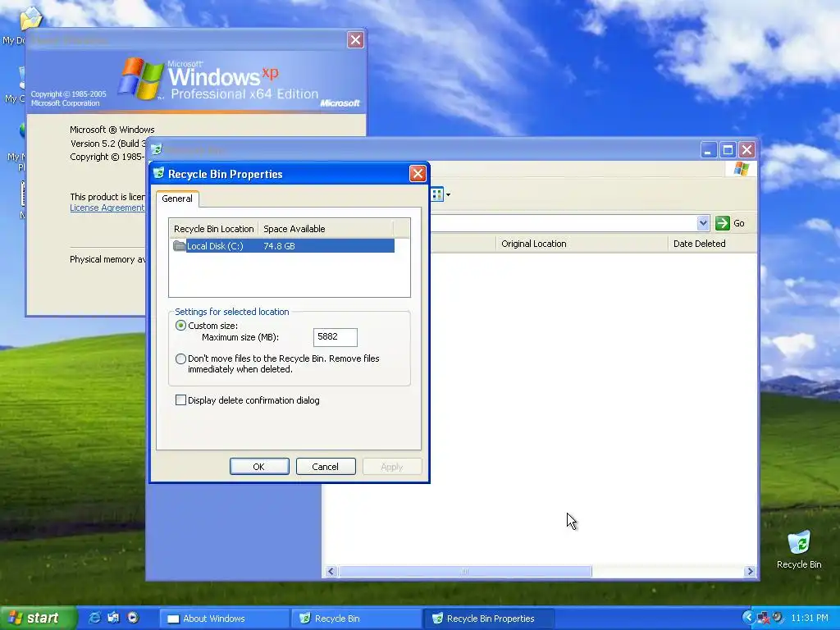The image size is (840, 630).
Task: Click the Recycle Bin Location column header
Action: coord(214,229)
